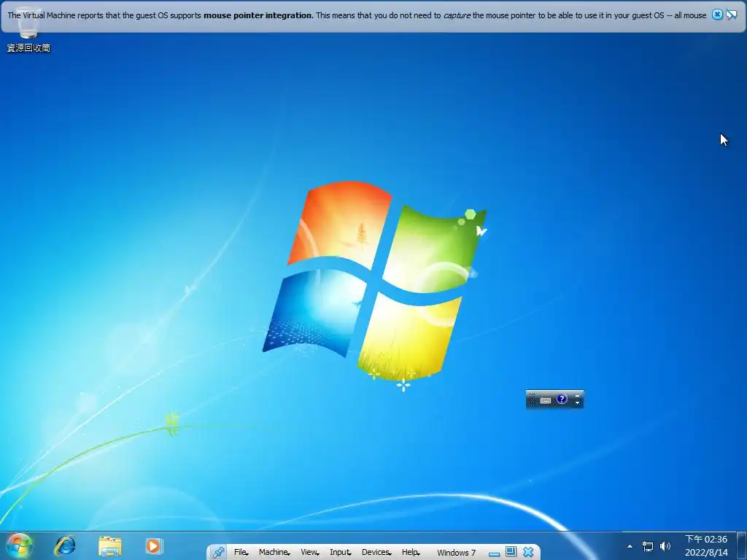Open Windows Explorer from the taskbar
The height and width of the screenshot is (560, 747).
coord(110,546)
